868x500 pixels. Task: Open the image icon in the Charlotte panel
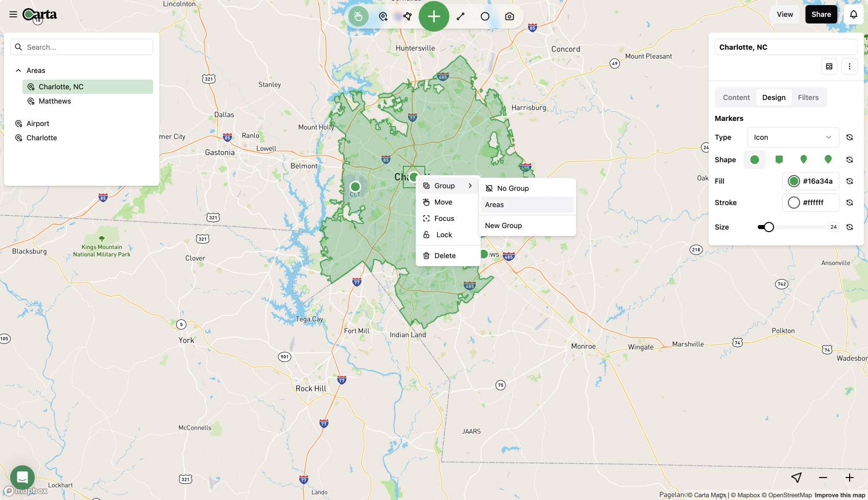pyautogui.click(x=829, y=66)
